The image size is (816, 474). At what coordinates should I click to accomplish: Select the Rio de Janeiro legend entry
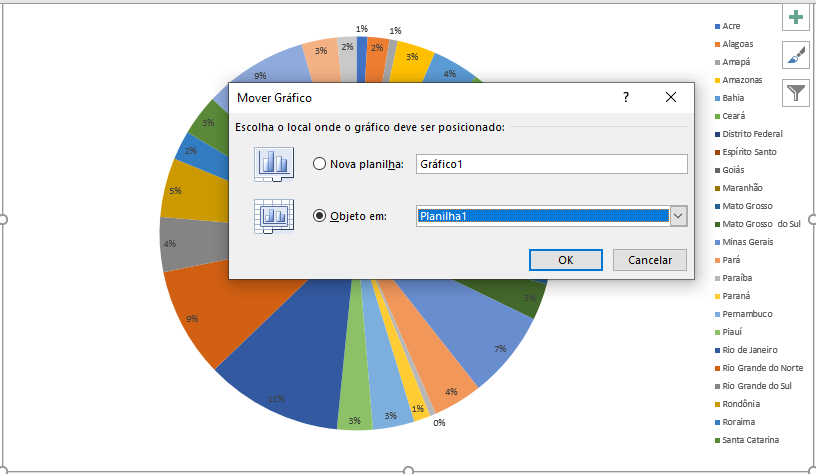(750, 350)
